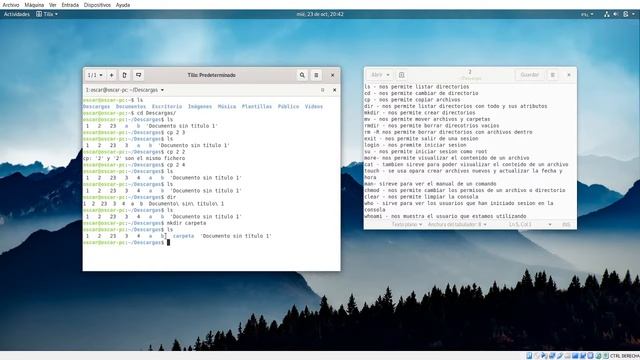Click 'Plantillas' folder name in terminal

[257, 107]
